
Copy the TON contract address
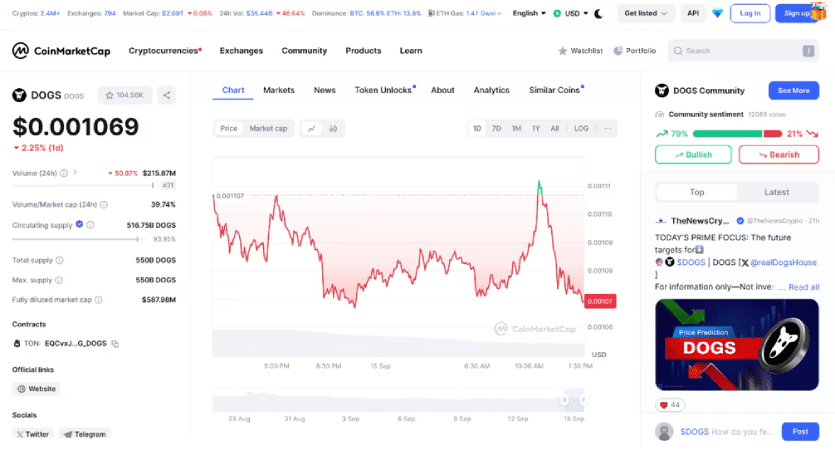115,344
